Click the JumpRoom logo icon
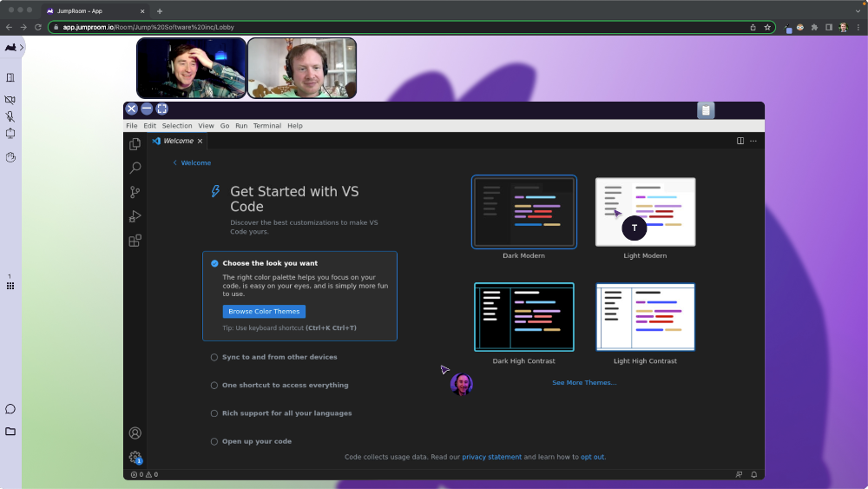This screenshot has height=489, width=868. 10,48
